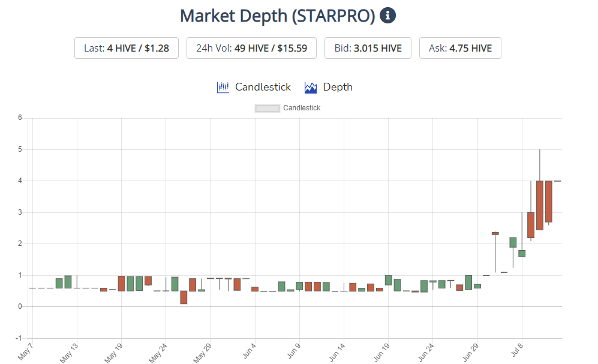
Task: Switch to the Candlestick view tab
Action: 263,87
